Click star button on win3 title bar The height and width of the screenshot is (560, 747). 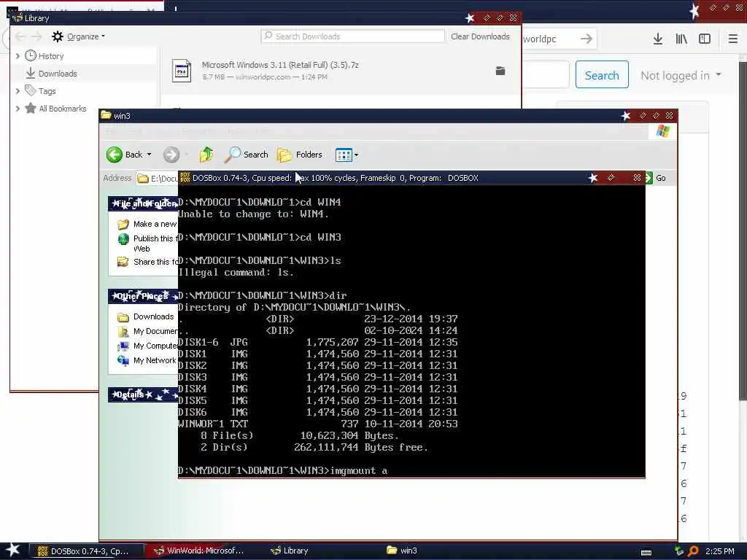coord(625,116)
